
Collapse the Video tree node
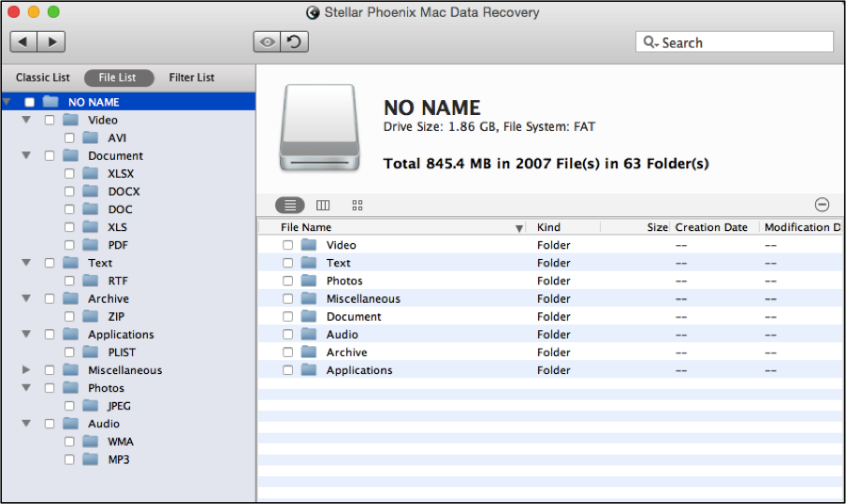coord(26,120)
